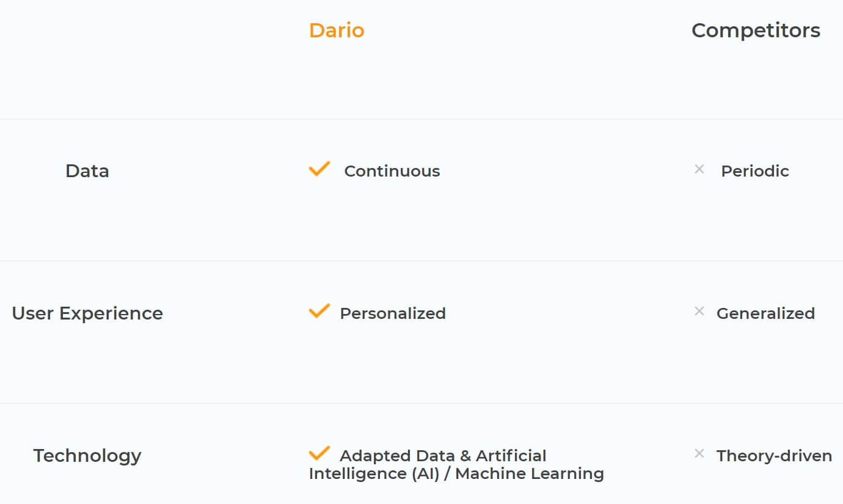Screen dimensions: 843x504
Task: Click the Personalized text
Action: 393,313
